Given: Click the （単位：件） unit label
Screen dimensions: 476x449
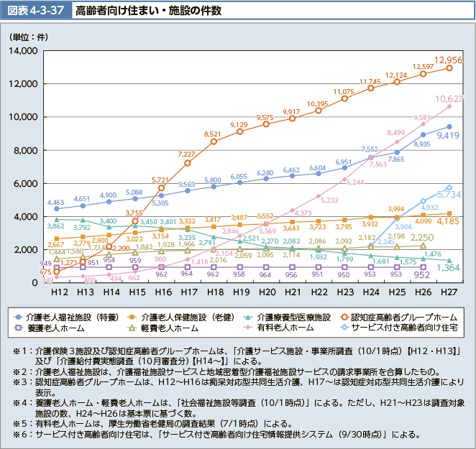Looking at the screenshot, I should point(26,35).
